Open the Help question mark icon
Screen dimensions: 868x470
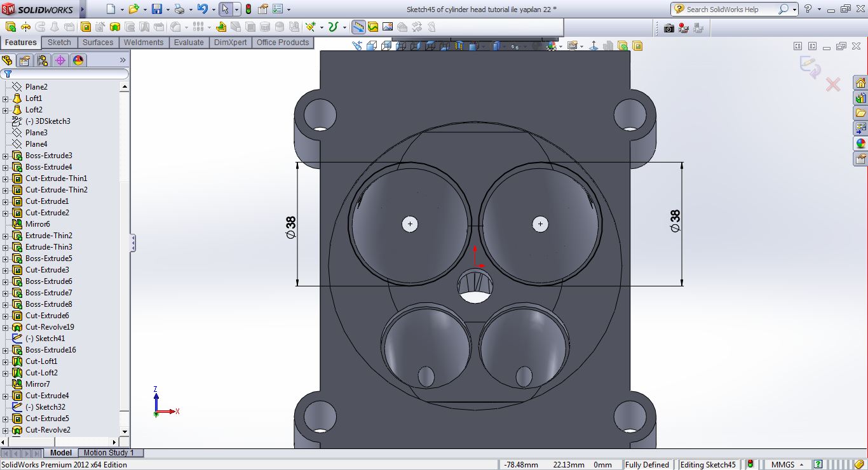808,9
